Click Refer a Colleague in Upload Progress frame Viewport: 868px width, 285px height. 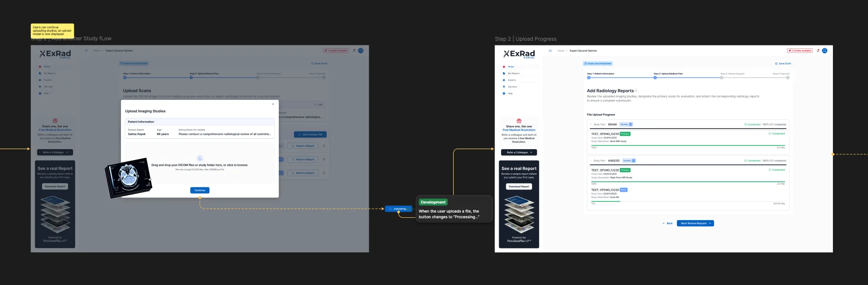click(519, 152)
